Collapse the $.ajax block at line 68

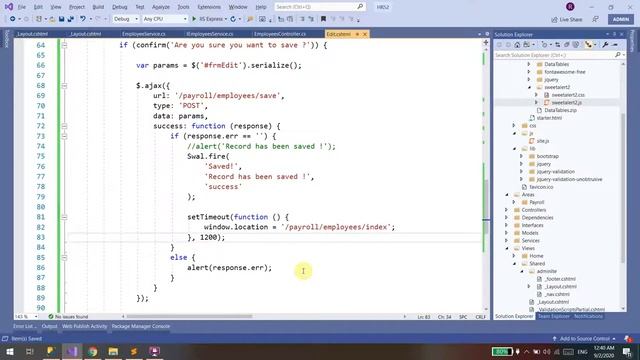[x=64, y=86]
